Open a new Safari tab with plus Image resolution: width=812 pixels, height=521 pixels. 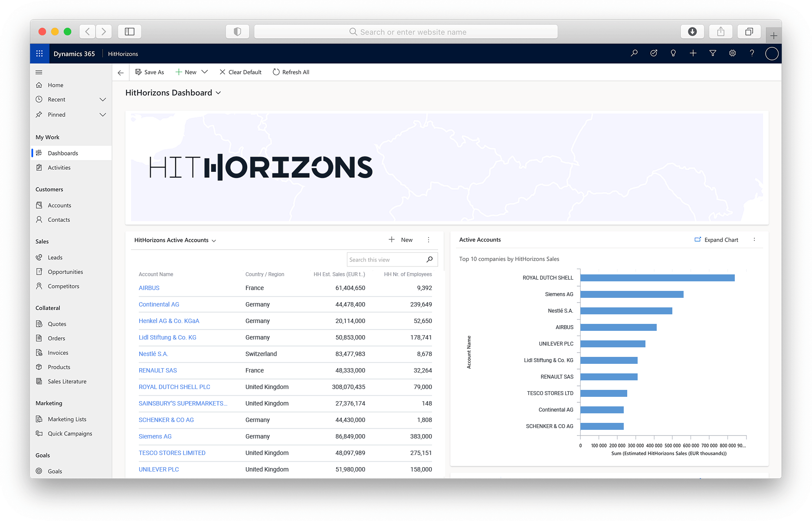click(773, 36)
